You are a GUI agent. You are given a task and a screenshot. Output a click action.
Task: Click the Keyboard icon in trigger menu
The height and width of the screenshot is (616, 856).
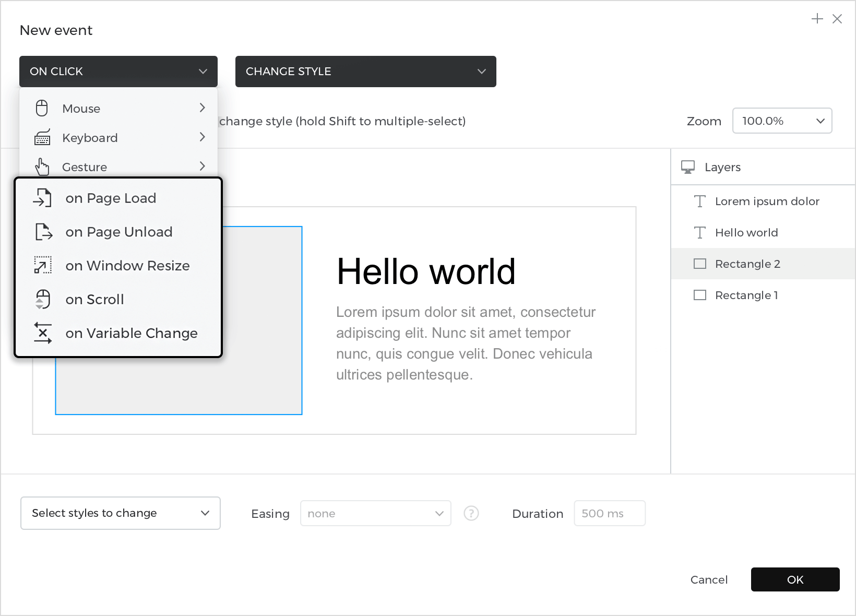click(42, 138)
